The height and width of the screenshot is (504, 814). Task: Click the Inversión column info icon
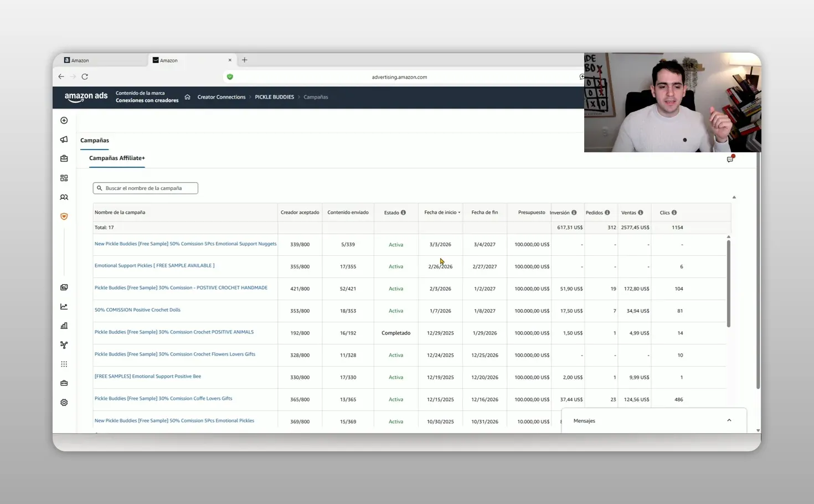click(x=574, y=213)
